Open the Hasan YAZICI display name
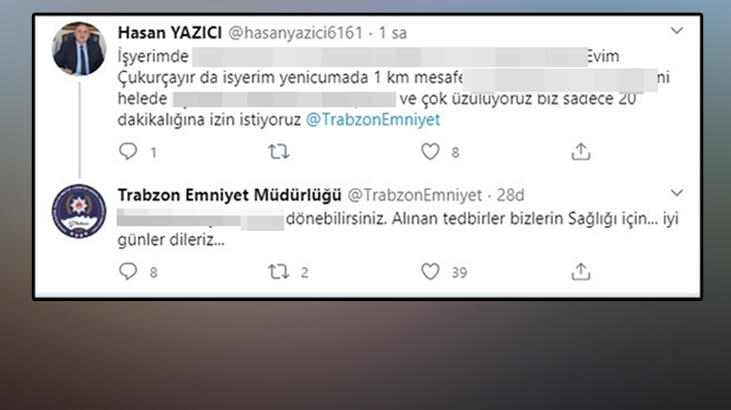 170,33
